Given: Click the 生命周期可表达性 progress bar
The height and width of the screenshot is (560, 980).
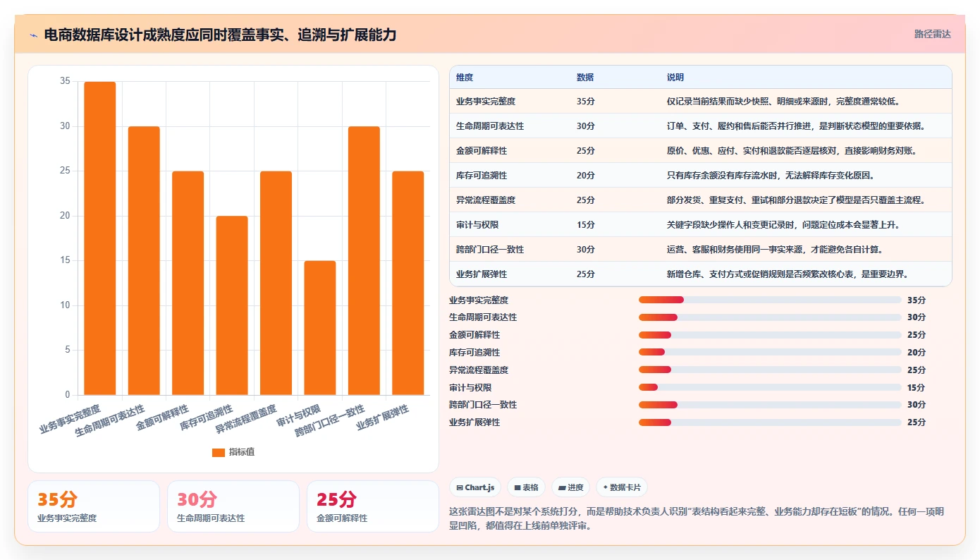Looking at the screenshot, I should pos(770,317).
